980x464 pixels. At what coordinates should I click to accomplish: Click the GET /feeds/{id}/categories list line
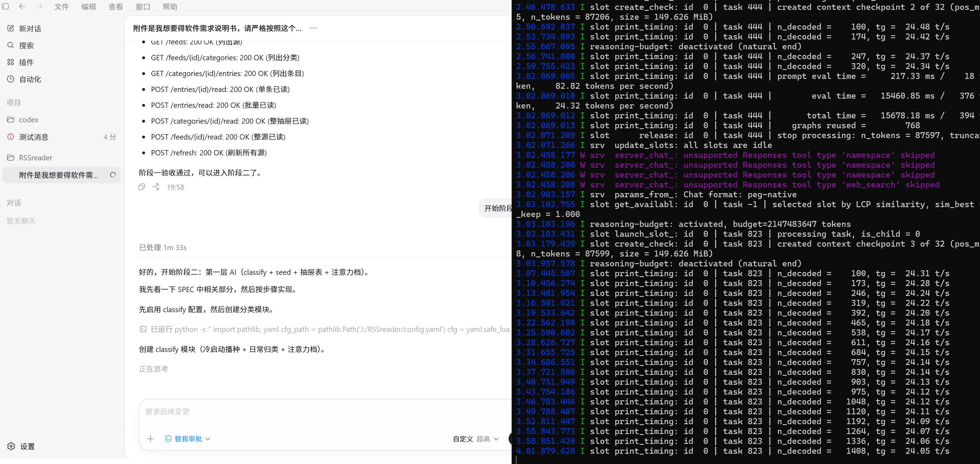[225, 57]
